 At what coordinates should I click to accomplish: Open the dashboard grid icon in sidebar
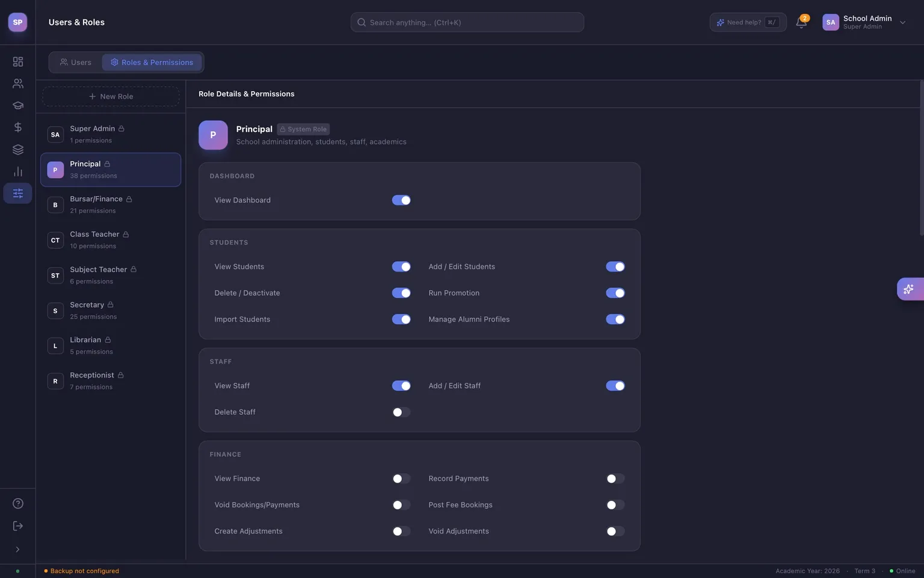[18, 61]
